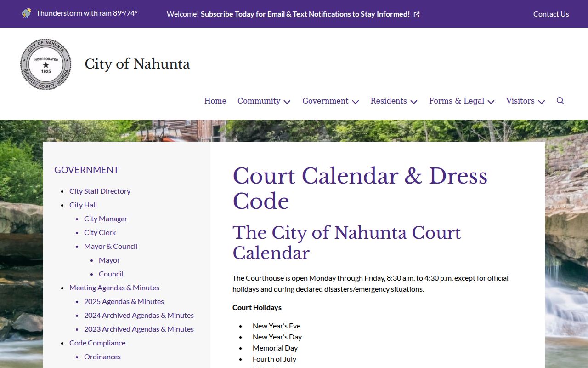Open Mayor & Council in sidebar
588x368 pixels.
click(x=111, y=246)
